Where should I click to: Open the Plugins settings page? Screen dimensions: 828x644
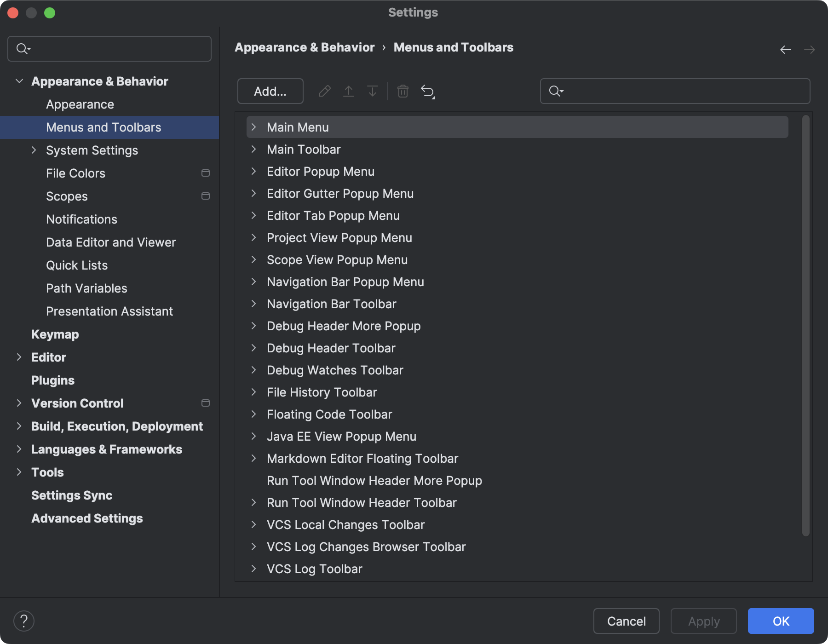52,380
